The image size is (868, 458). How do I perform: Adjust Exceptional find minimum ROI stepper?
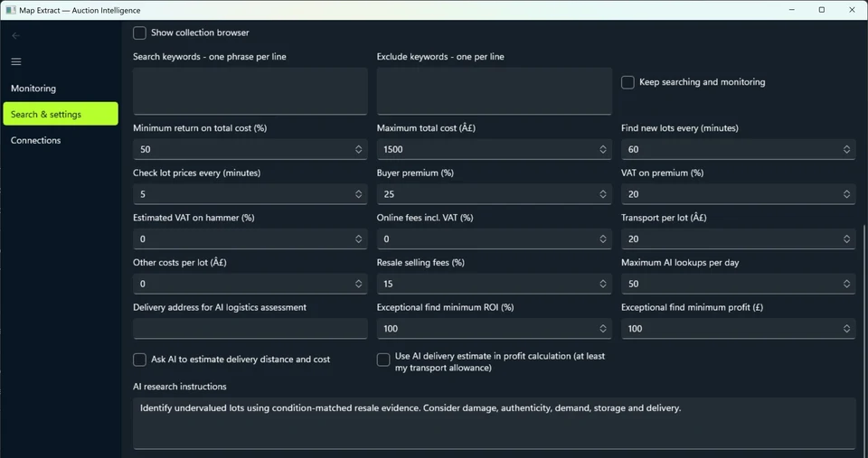[x=603, y=329]
